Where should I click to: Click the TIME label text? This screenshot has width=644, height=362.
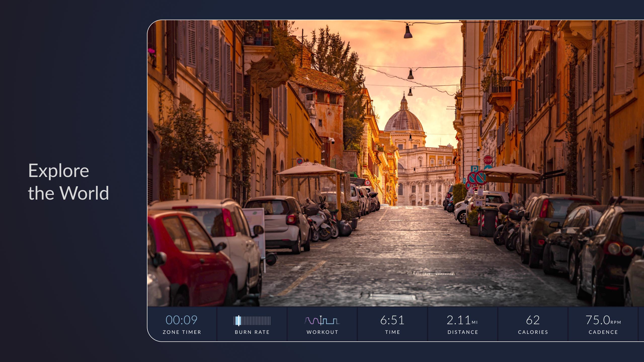click(x=392, y=332)
